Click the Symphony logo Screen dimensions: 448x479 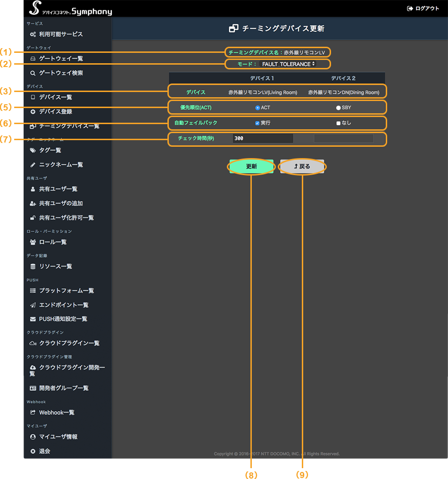click(70, 8)
